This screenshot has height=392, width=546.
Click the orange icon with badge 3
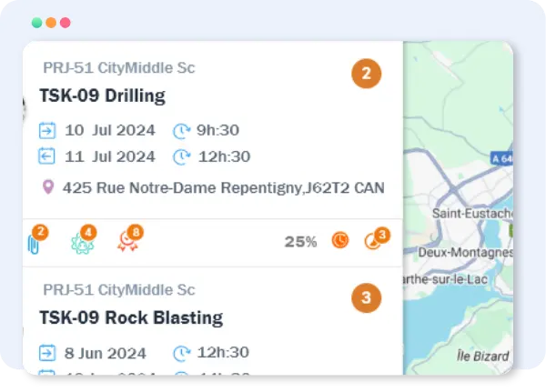(x=374, y=241)
